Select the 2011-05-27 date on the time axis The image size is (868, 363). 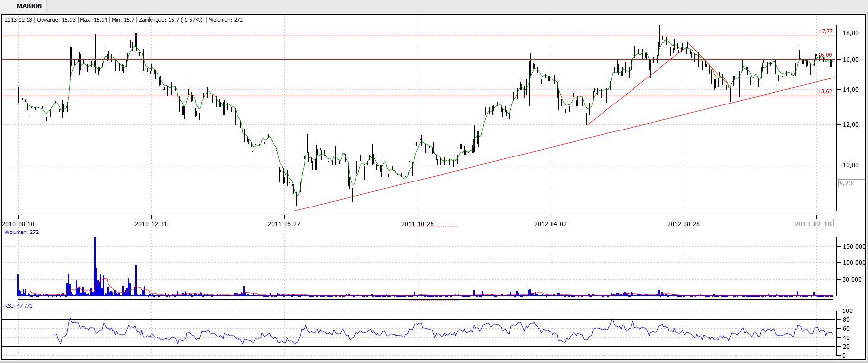pyautogui.click(x=284, y=224)
